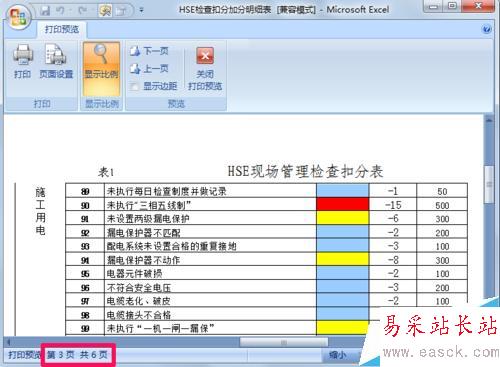Open the Customize Quick Access Toolbar dropdown arrow

pyautogui.click(x=141, y=10)
